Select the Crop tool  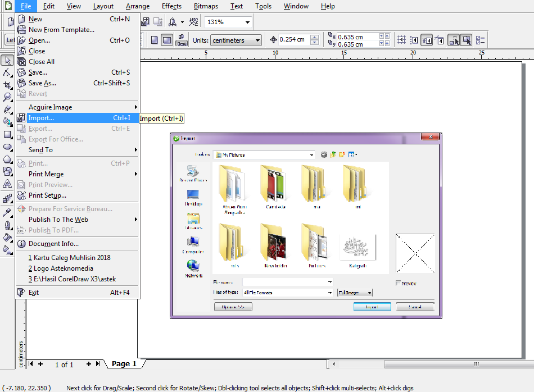point(7,85)
